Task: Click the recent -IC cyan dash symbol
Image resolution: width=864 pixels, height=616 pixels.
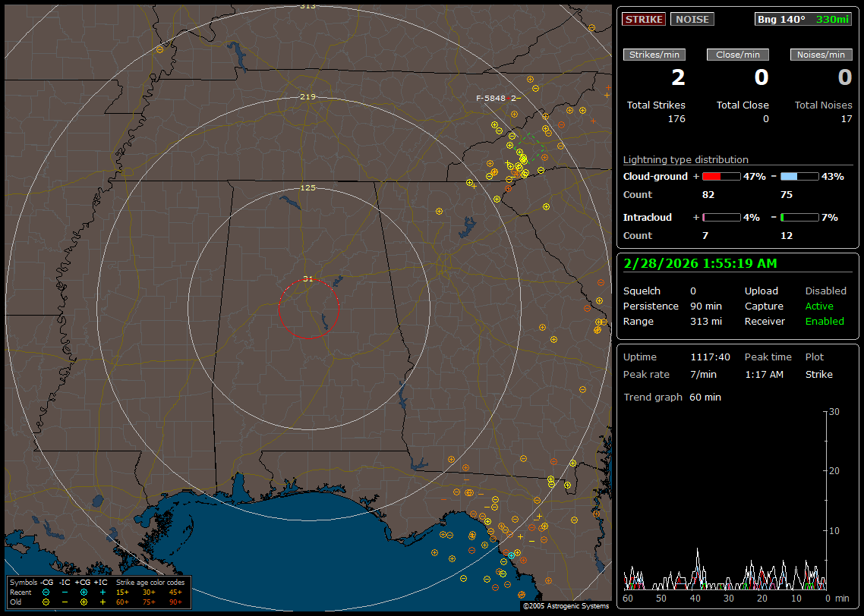Action: [x=65, y=592]
